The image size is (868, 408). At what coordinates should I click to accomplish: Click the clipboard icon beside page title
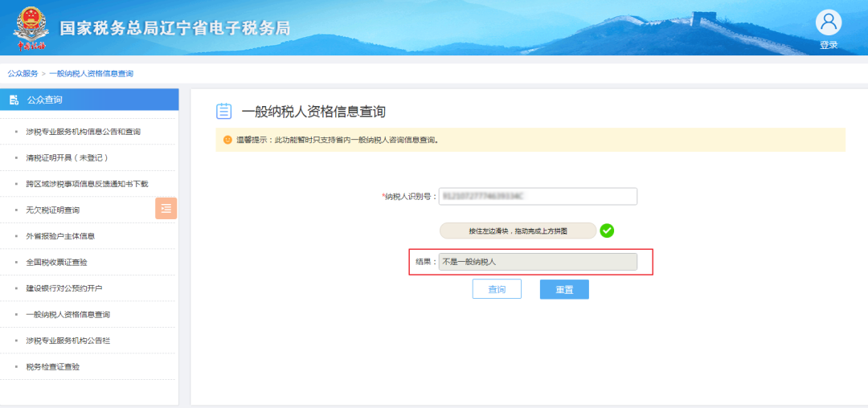click(223, 111)
